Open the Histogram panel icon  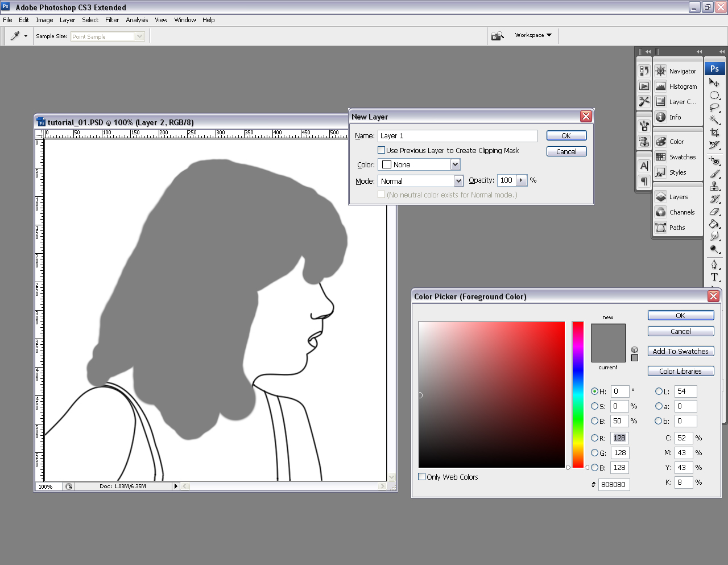(661, 86)
